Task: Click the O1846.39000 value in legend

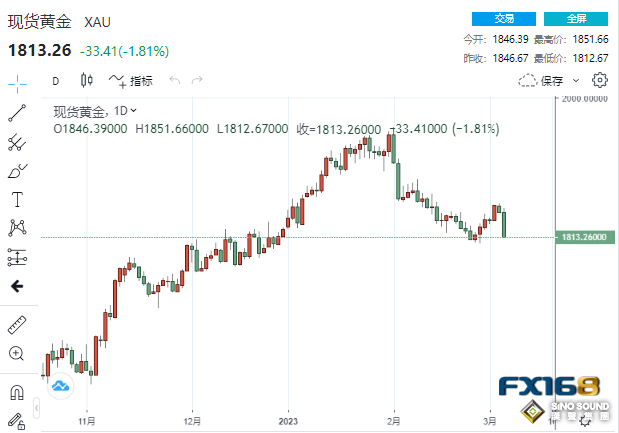Action: (x=90, y=129)
